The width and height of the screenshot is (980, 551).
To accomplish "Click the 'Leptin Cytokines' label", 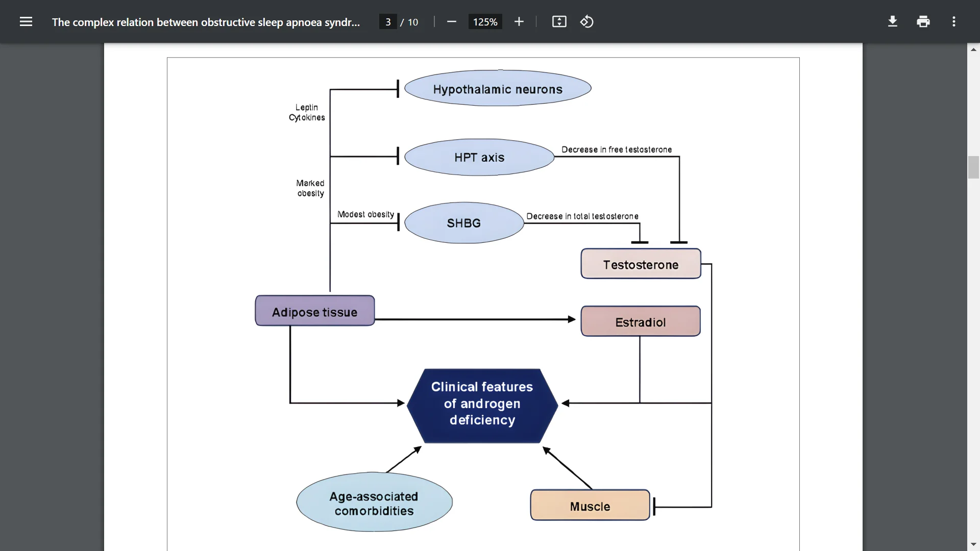I will 307,112.
